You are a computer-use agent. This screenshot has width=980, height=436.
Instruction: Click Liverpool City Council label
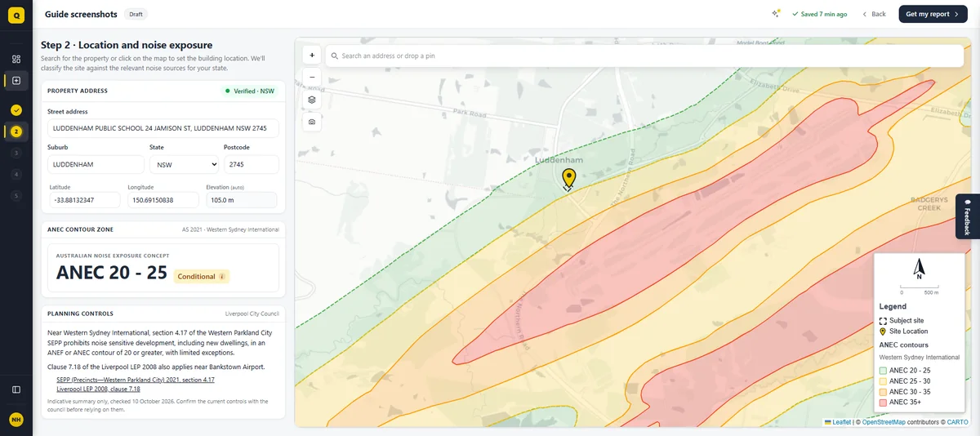pyautogui.click(x=252, y=314)
